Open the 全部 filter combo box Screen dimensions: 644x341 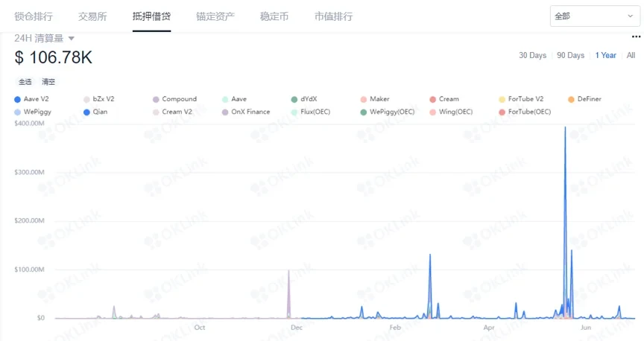[594, 16]
